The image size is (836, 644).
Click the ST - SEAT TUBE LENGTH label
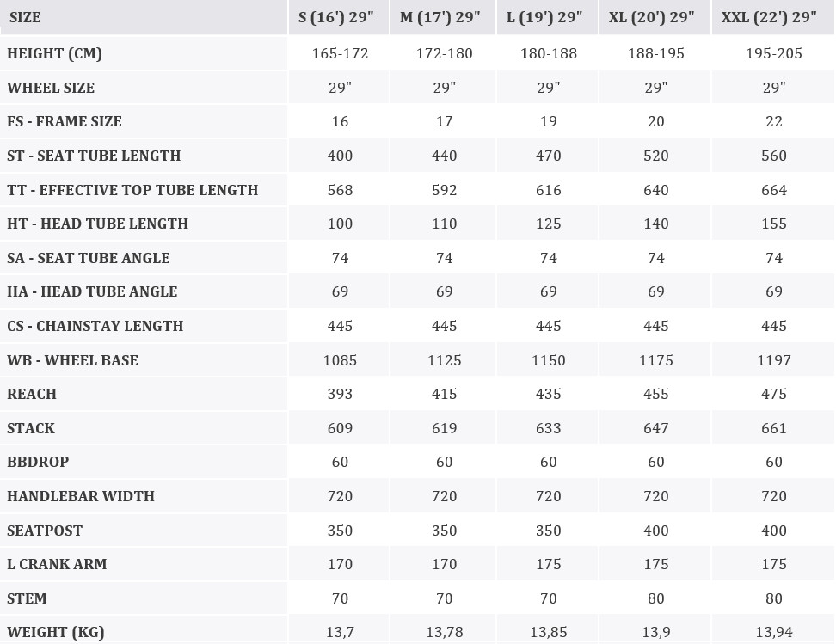[x=94, y=156]
